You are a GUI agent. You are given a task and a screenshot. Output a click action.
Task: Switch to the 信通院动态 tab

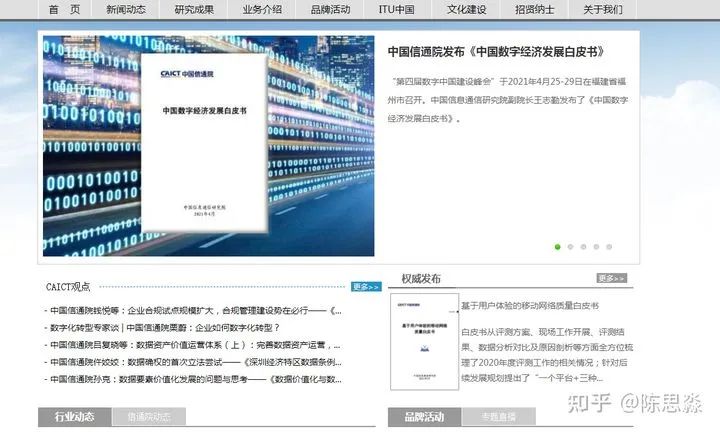pyautogui.click(x=149, y=417)
